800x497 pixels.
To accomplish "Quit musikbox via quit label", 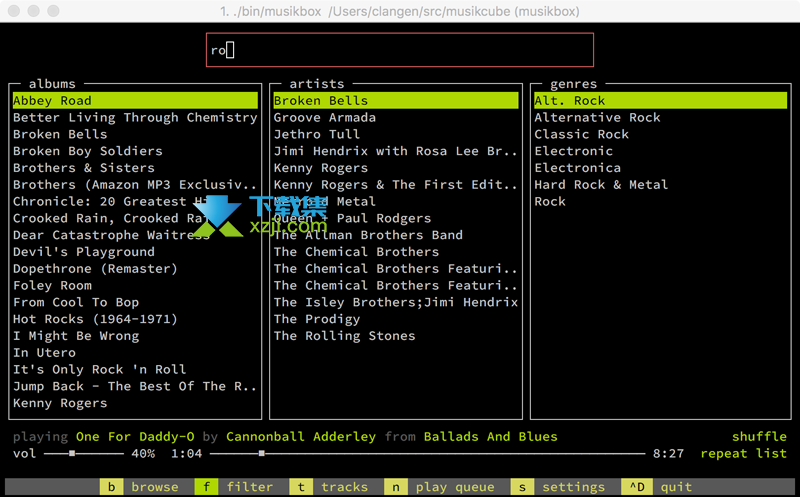I will click(x=677, y=487).
